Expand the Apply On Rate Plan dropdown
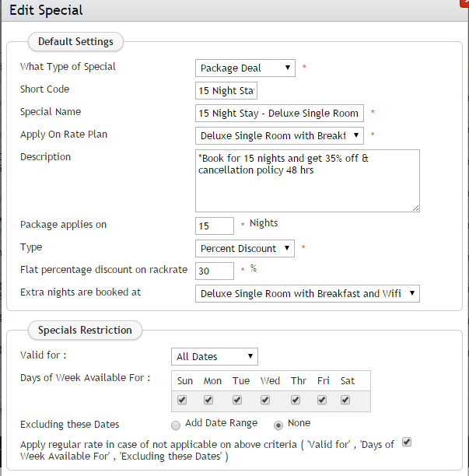 [279, 135]
